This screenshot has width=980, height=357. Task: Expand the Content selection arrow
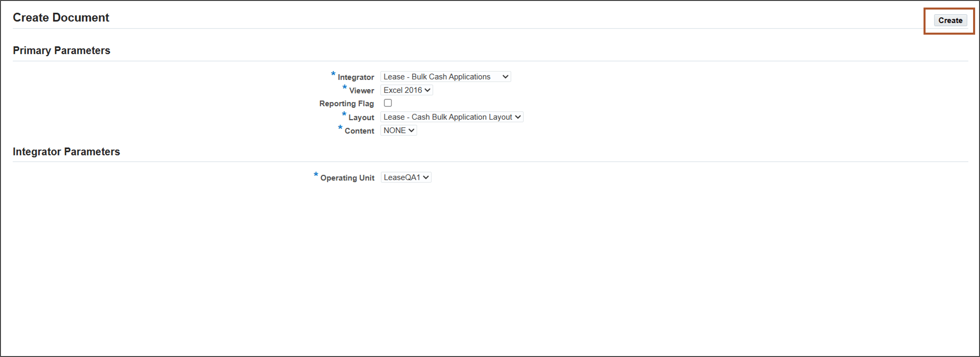click(411, 130)
